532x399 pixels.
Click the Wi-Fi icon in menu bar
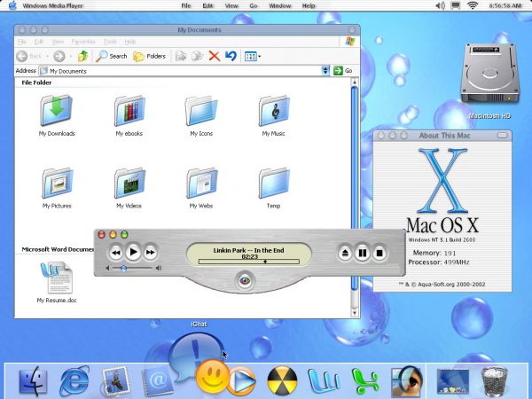pyautogui.click(x=473, y=5)
